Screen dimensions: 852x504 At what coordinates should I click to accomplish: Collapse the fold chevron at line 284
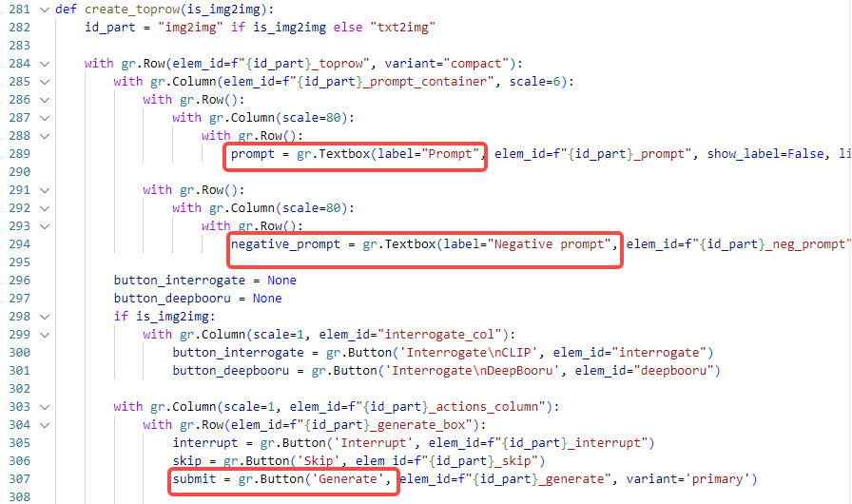(x=45, y=64)
